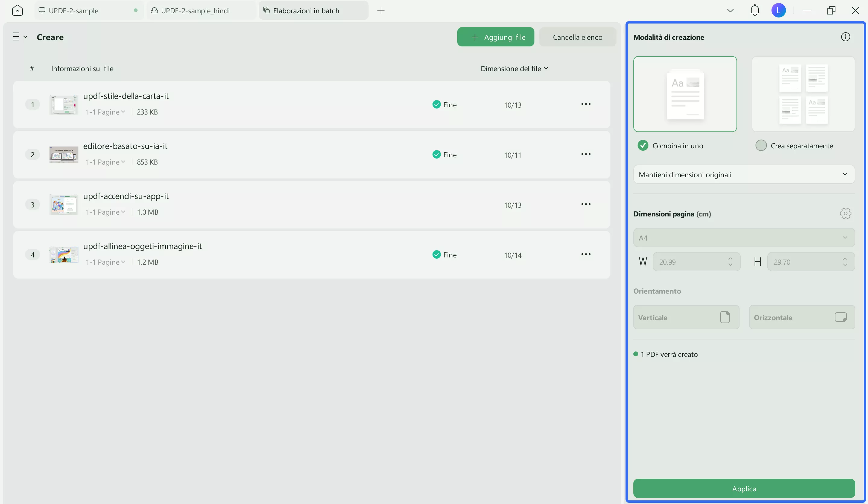Image resolution: width=868 pixels, height=504 pixels.
Task: Choose the Orizzontale orientation
Action: pos(802,317)
